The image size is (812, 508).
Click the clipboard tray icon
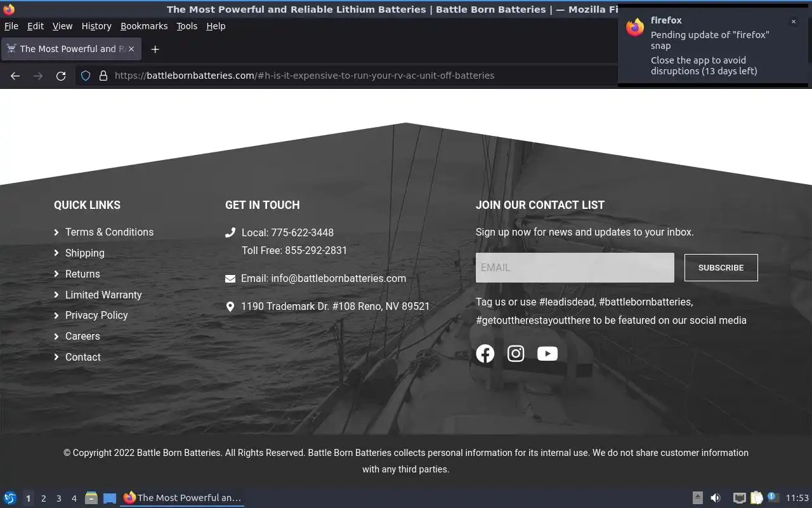tap(756, 498)
